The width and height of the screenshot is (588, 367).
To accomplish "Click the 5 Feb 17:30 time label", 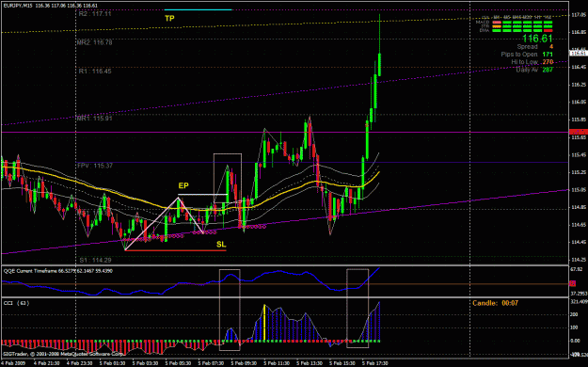I will (375, 363).
